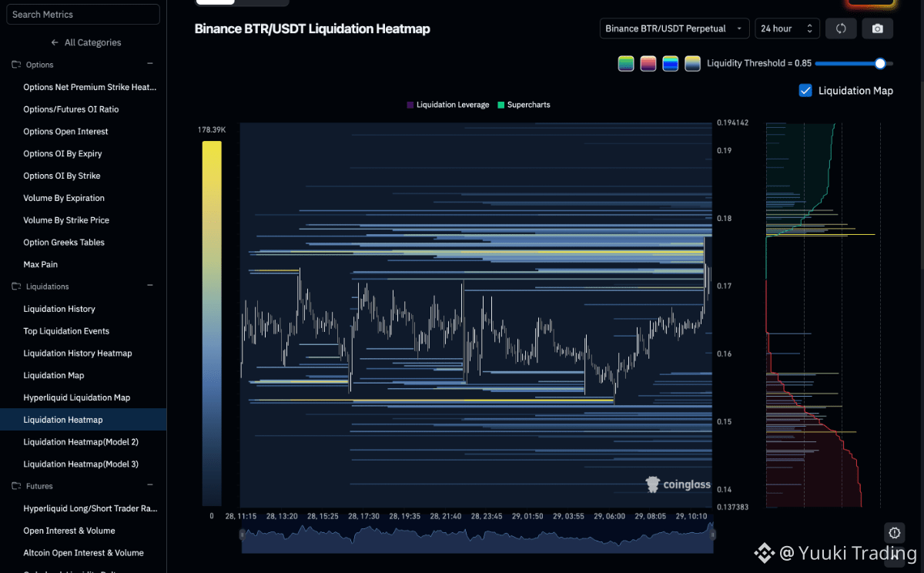This screenshot has width=924, height=573.
Task: Select the yellow-navy heatmap color theme
Action: click(x=693, y=63)
